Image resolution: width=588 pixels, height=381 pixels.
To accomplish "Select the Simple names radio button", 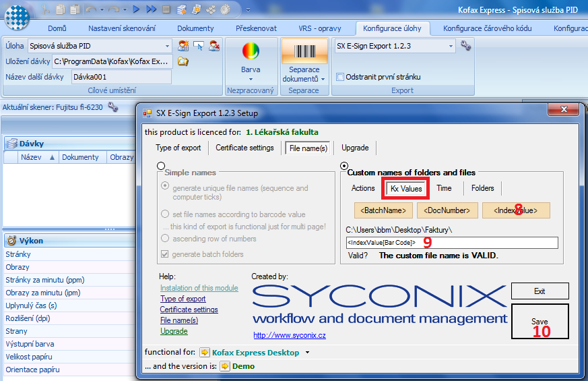I will 161,166.
